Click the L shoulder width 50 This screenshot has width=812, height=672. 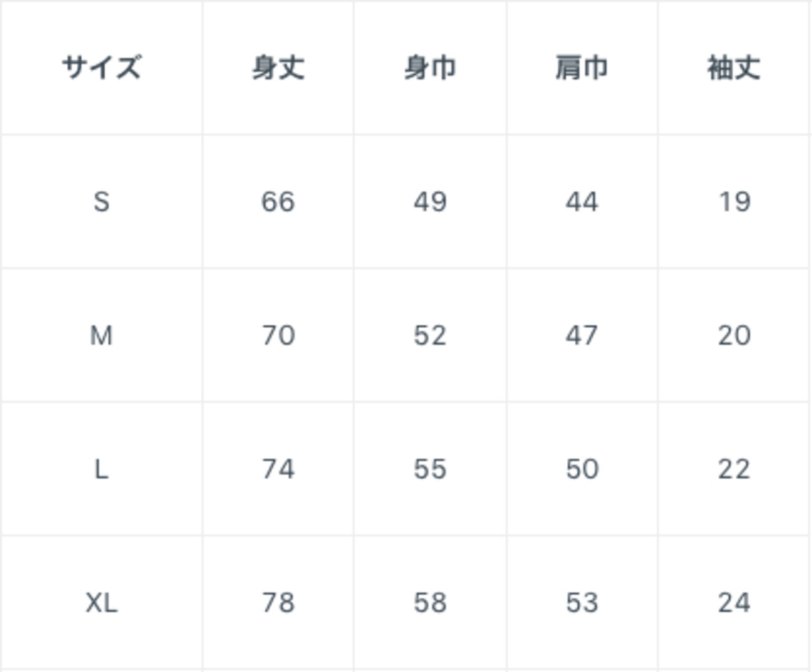(x=582, y=469)
